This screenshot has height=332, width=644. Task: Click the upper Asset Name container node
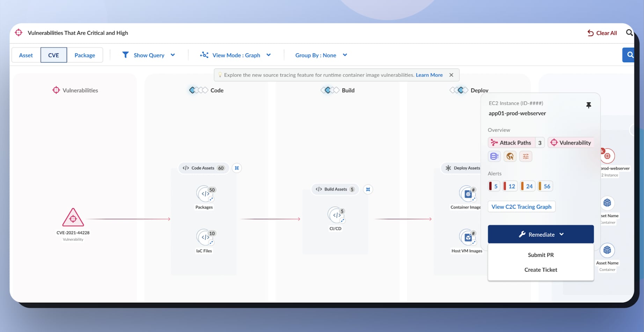point(607,203)
